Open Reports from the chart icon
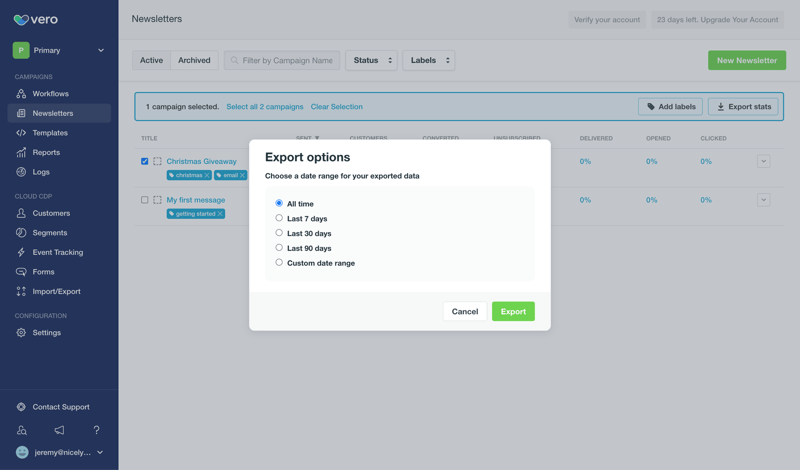Screen dimensions: 800x470 (x=21, y=153)
